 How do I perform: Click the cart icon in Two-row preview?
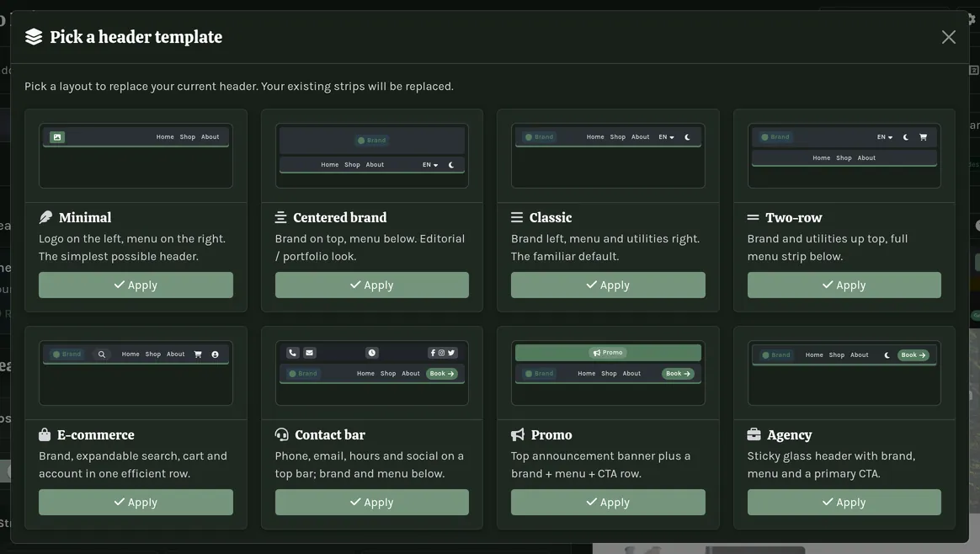point(923,137)
